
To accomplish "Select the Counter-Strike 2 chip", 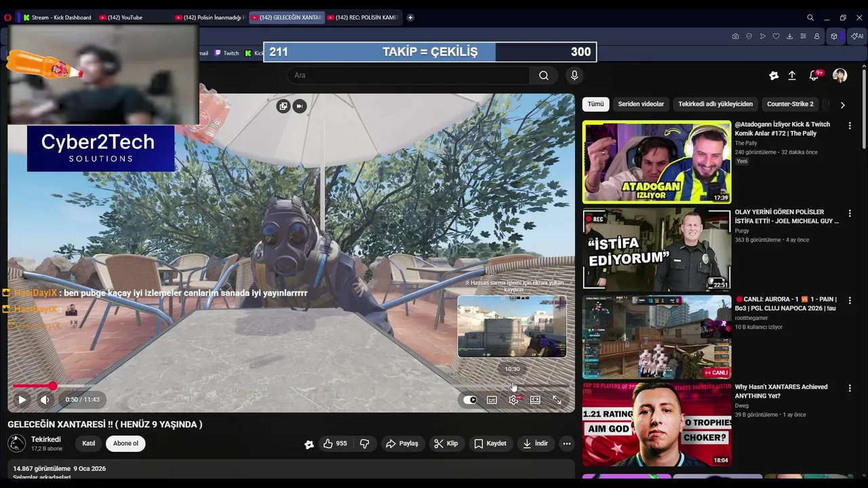I will click(790, 104).
